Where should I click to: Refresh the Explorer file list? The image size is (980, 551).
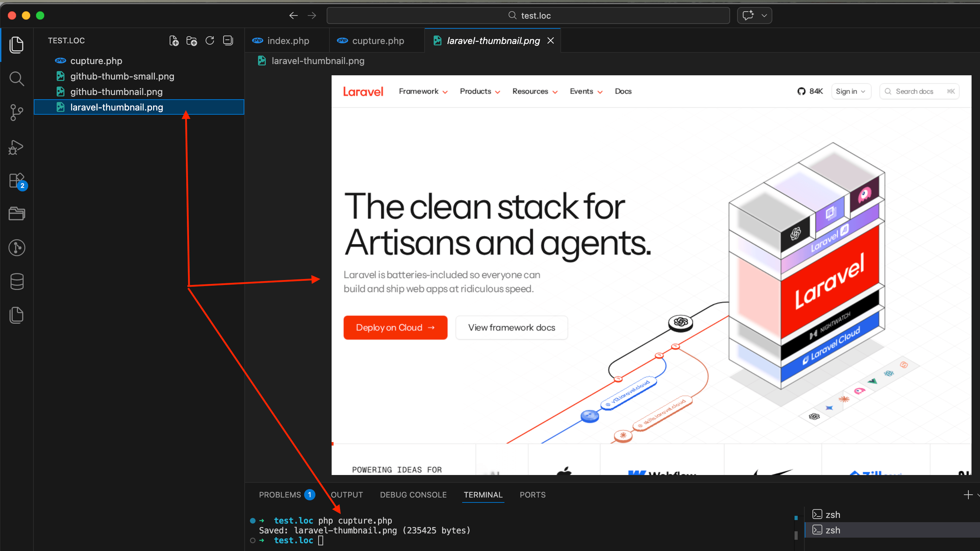[209, 40]
